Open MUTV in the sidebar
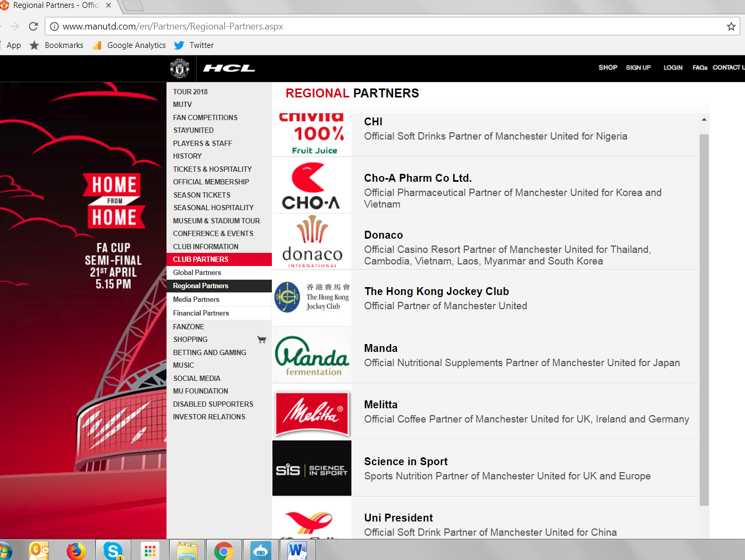Image resolution: width=745 pixels, height=560 pixels. 182,104
